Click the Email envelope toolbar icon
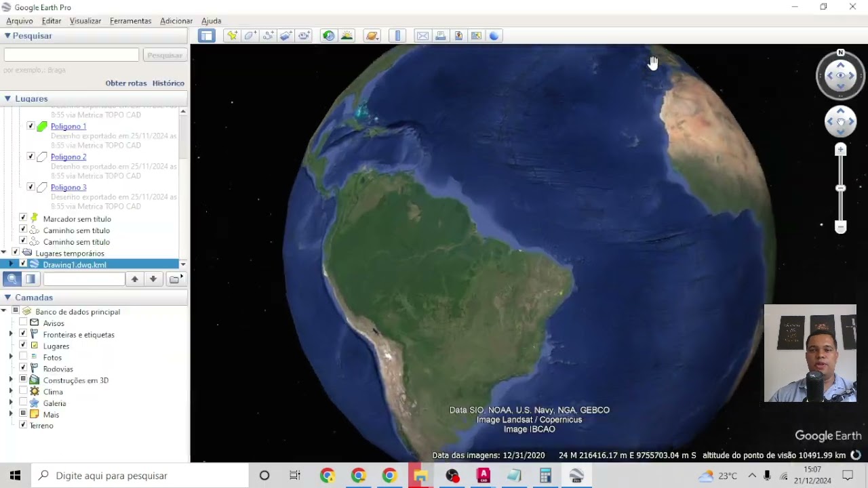Screen dimensions: 868x488 coord(422,36)
